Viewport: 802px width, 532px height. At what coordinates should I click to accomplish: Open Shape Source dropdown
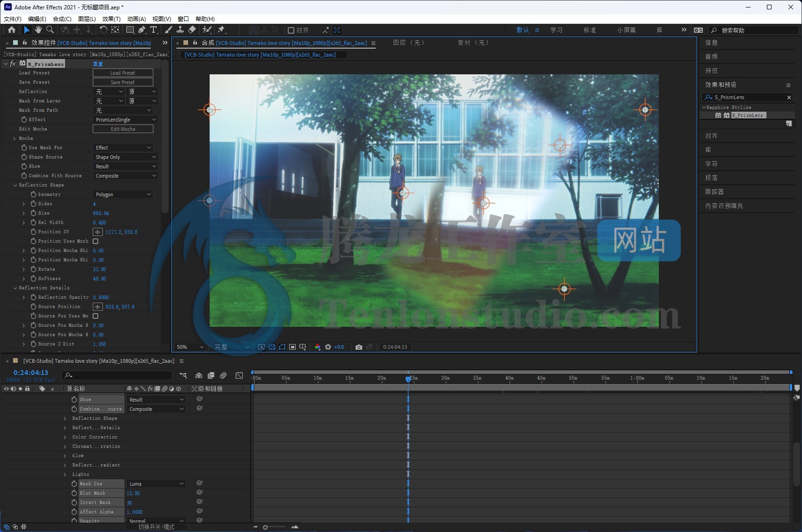(x=125, y=157)
